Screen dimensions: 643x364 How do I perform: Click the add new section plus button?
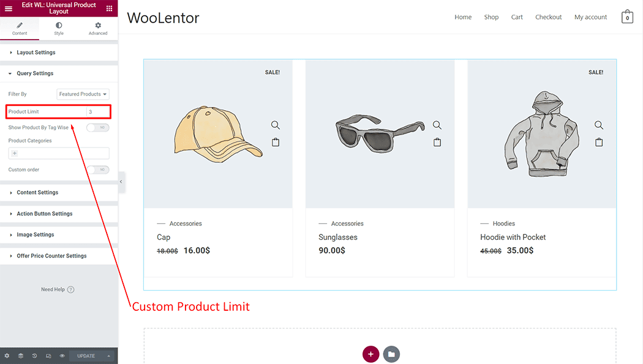coord(370,354)
